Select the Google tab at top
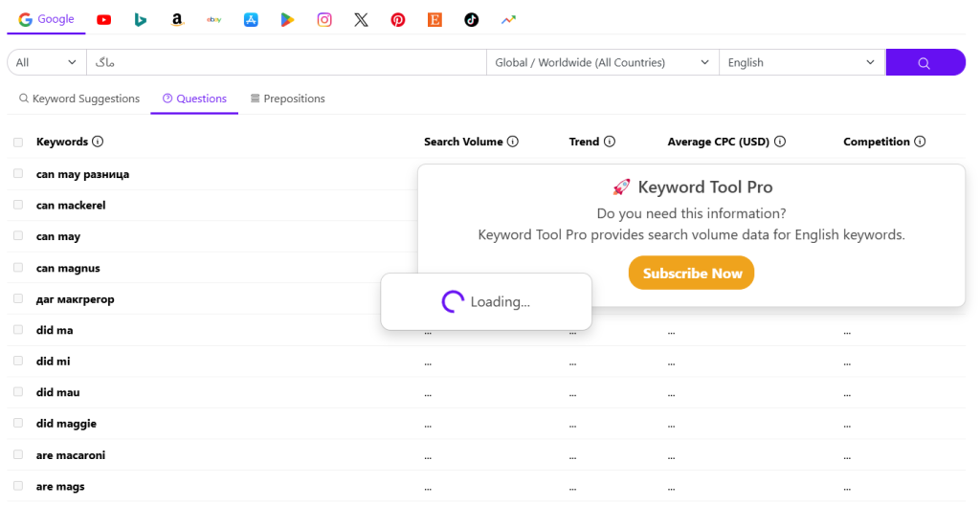Image resolution: width=980 pixels, height=505 pixels. point(46,19)
